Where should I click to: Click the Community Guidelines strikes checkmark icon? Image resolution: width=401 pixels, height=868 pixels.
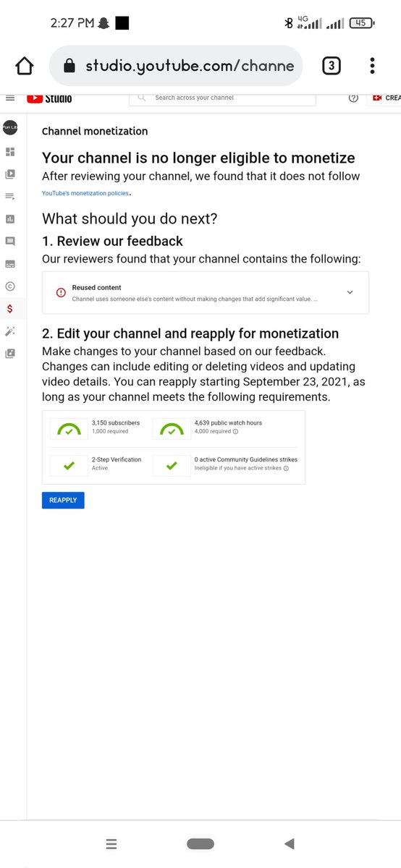[x=172, y=466]
